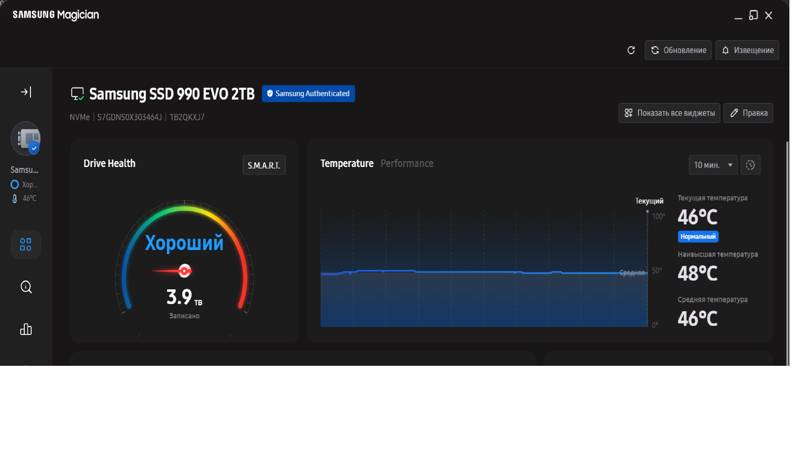This screenshot has width=800, height=476.
Task: Open S.M.A.R.T. details
Action: (x=264, y=165)
